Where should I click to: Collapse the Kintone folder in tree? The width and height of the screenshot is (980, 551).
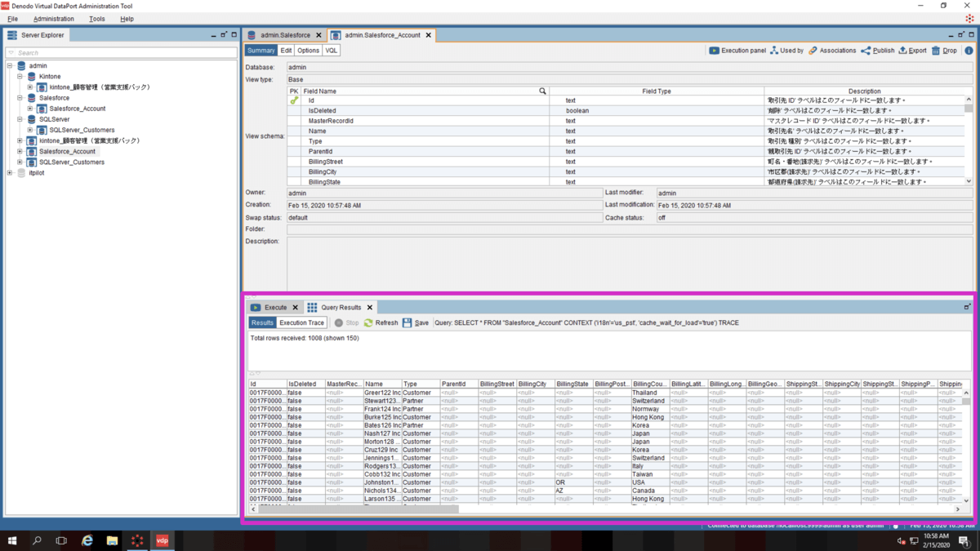(x=20, y=77)
